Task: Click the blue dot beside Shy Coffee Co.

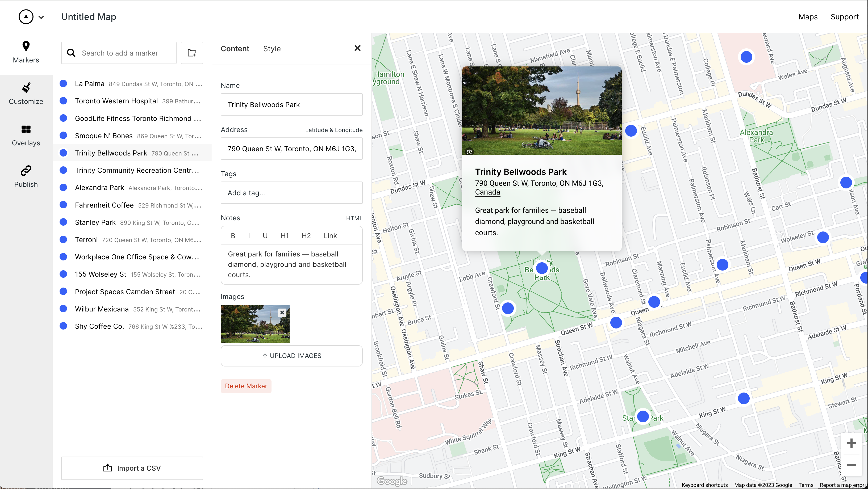Action: click(63, 326)
